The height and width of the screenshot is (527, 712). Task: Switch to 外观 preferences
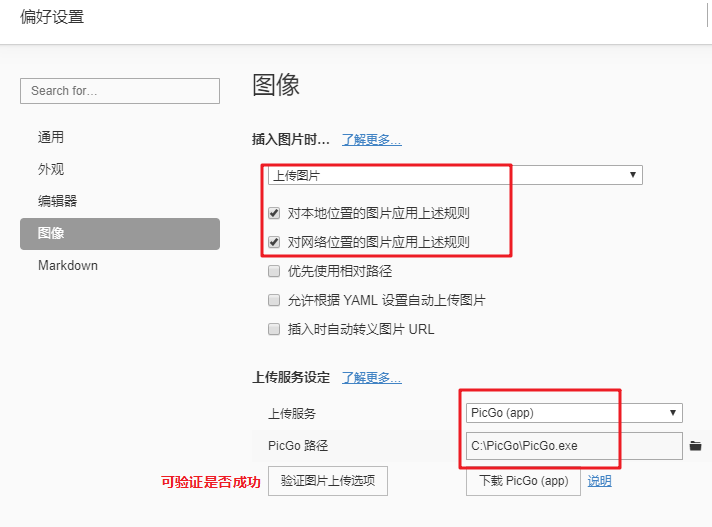pyautogui.click(x=51, y=169)
